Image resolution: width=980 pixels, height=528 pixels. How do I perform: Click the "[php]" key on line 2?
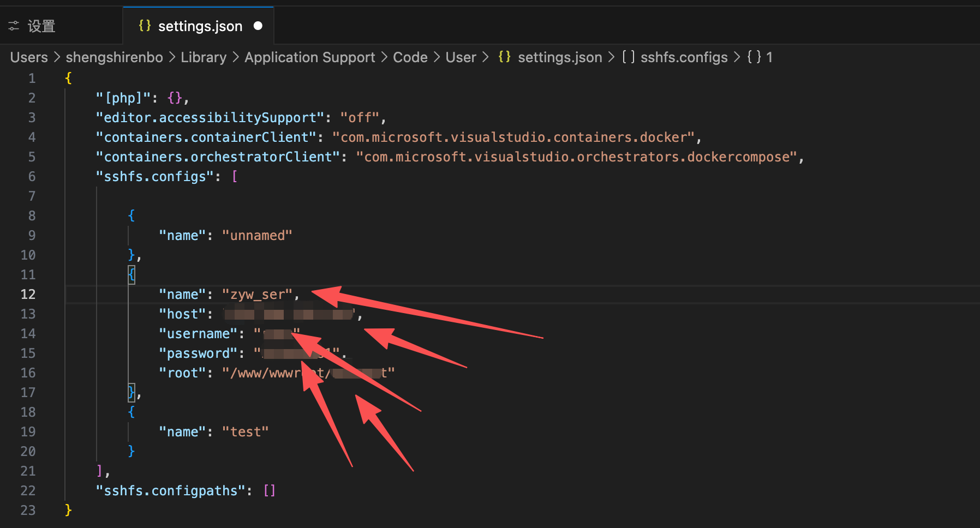123,98
